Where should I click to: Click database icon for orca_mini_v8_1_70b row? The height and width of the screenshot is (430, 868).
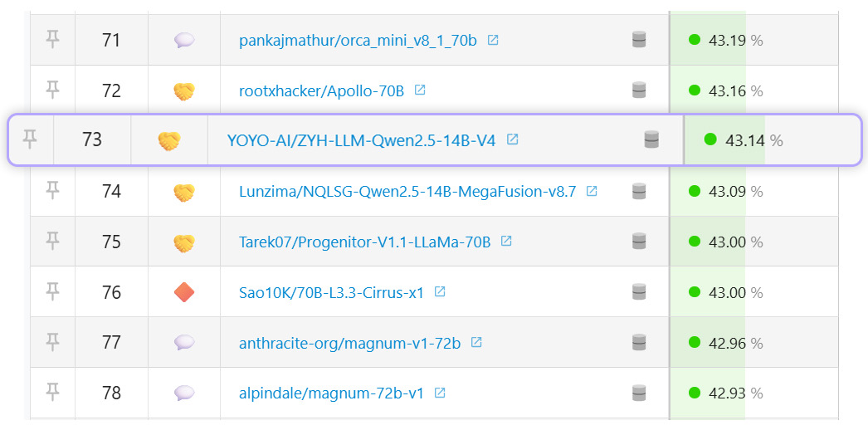(639, 40)
